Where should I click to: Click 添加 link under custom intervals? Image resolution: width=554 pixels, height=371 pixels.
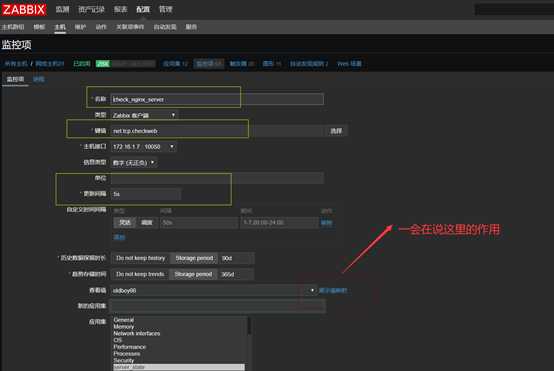(119, 237)
